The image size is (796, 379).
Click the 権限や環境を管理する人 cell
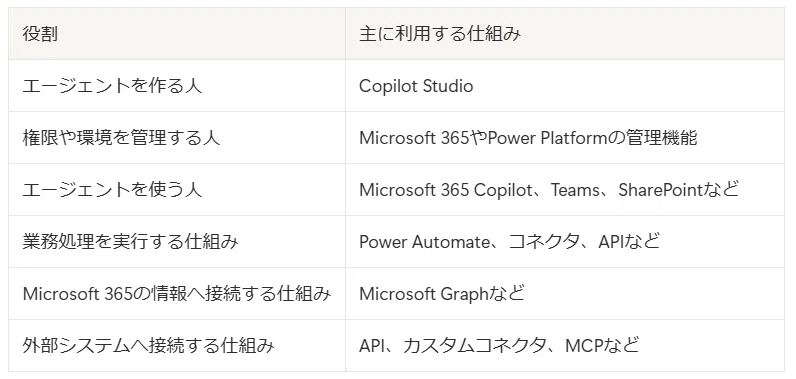point(177,137)
